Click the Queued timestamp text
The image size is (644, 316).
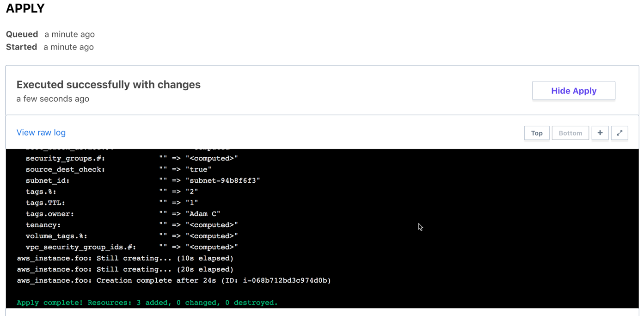coord(69,34)
